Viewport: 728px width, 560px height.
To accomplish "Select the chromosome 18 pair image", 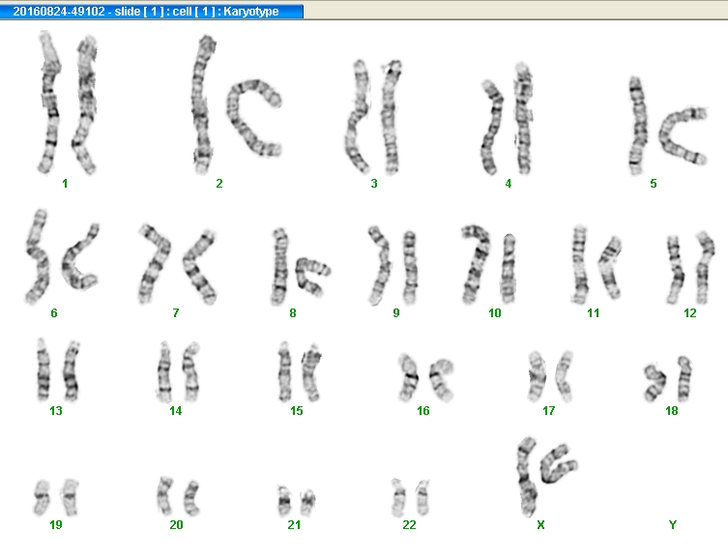I will (668, 379).
